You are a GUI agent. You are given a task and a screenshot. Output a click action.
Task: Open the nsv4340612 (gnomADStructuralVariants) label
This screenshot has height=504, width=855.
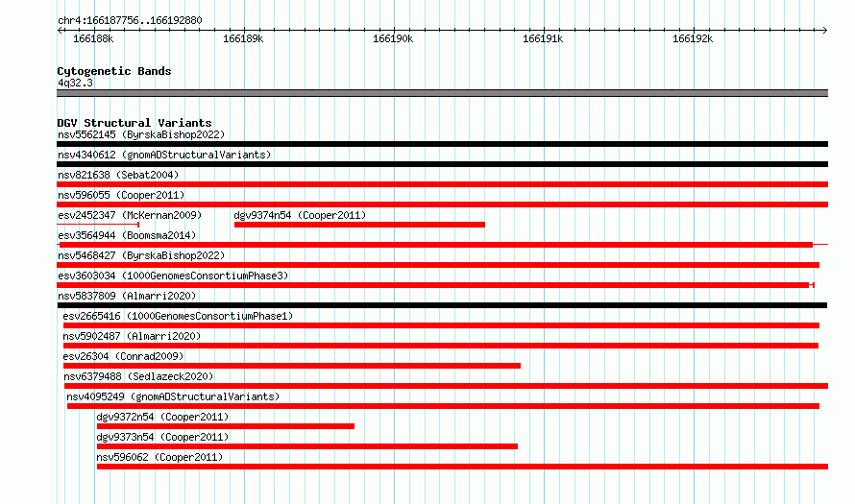(164, 155)
